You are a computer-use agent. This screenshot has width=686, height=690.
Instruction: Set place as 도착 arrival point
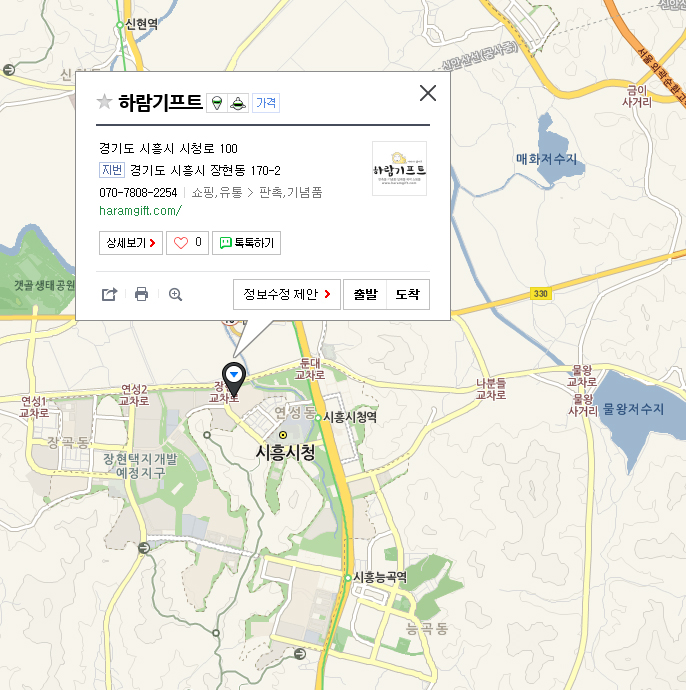[x=407, y=294]
